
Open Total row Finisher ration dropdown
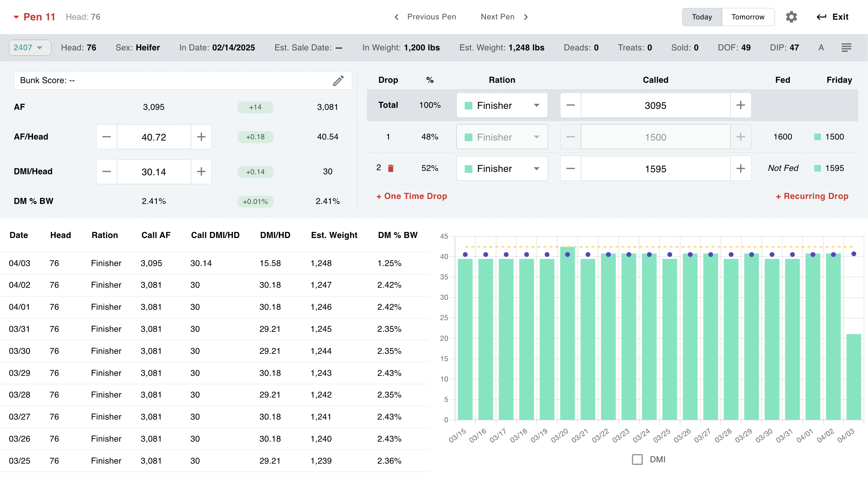[502, 105]
